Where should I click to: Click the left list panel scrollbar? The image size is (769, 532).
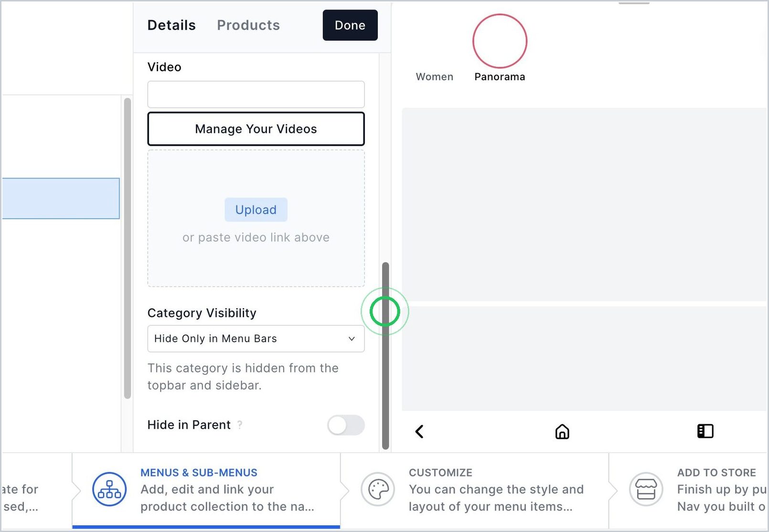coord(127,248)
